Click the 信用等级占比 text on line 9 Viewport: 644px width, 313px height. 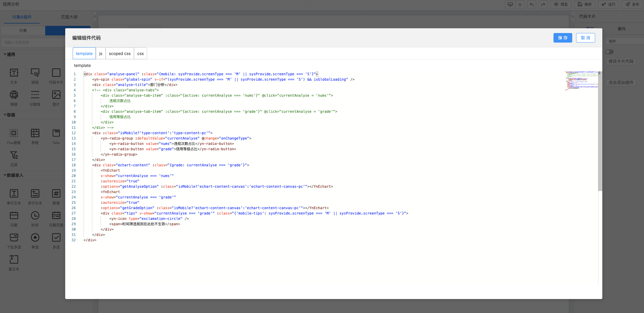[120, 117]
